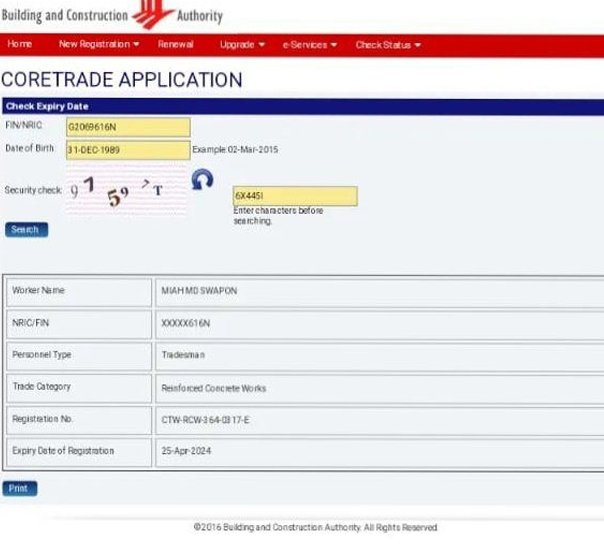Click the Check Expiry Date section header
Viewport: 604px width, 559px height.
tap(303, 106)
